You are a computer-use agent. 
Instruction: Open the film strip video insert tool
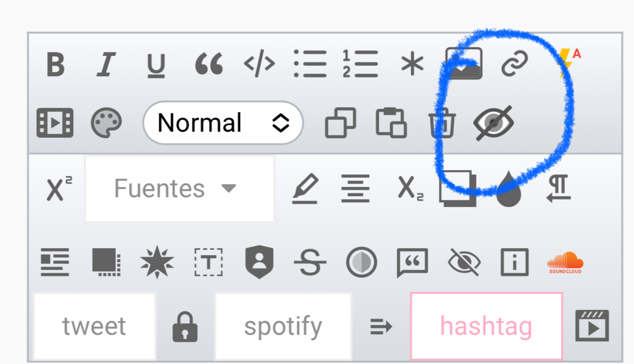click(55, 122)
